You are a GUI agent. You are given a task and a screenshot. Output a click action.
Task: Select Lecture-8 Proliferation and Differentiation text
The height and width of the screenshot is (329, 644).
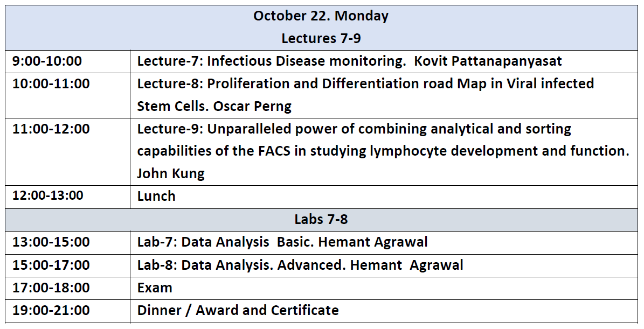click(x=365, y=84)
